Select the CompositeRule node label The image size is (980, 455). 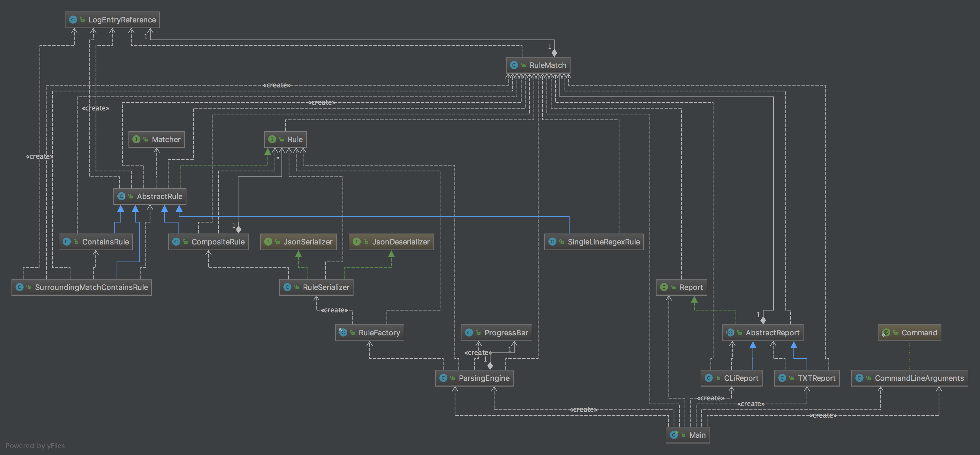coord(218,242)
